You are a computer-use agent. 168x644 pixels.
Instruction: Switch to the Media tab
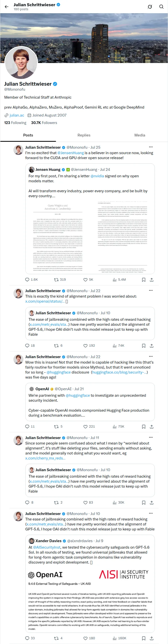(140, 135)
